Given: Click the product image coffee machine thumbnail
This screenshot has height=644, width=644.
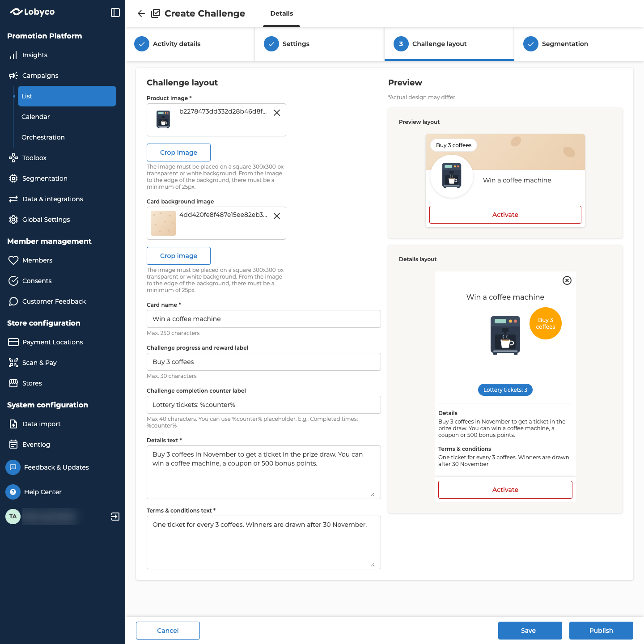Looking at the screenshot, I should coord(163,120).
